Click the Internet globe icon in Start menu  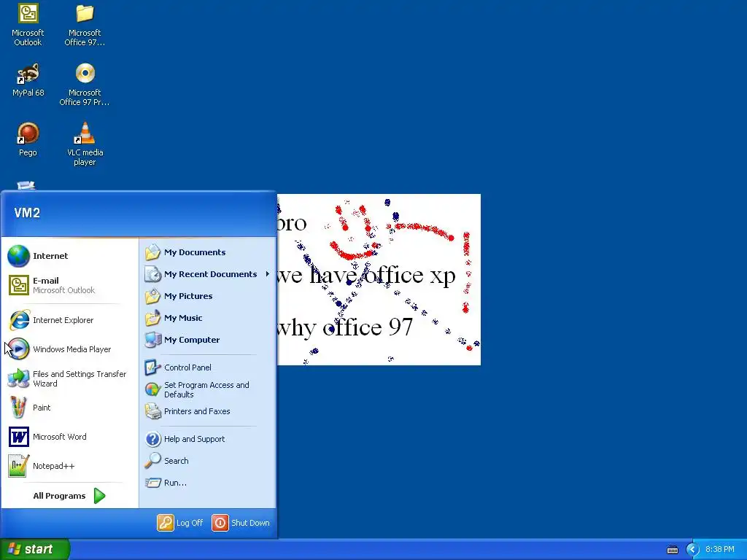click(18, 256)
